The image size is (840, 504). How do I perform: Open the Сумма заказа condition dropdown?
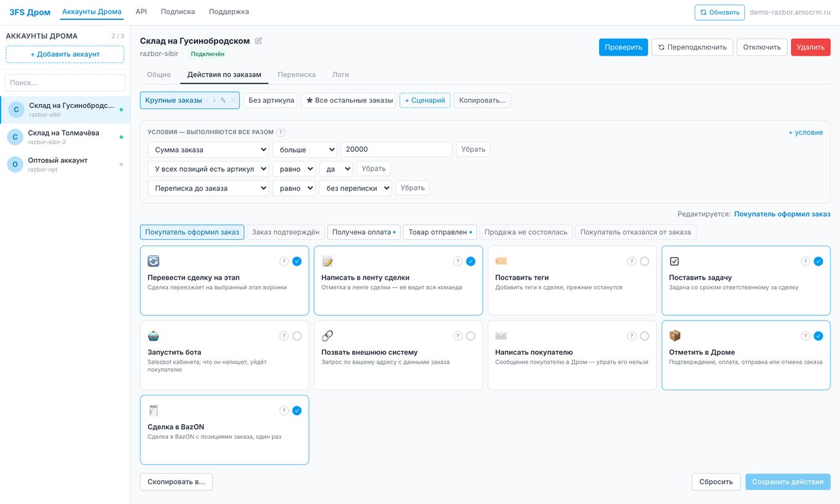click(x=208, y=149)
